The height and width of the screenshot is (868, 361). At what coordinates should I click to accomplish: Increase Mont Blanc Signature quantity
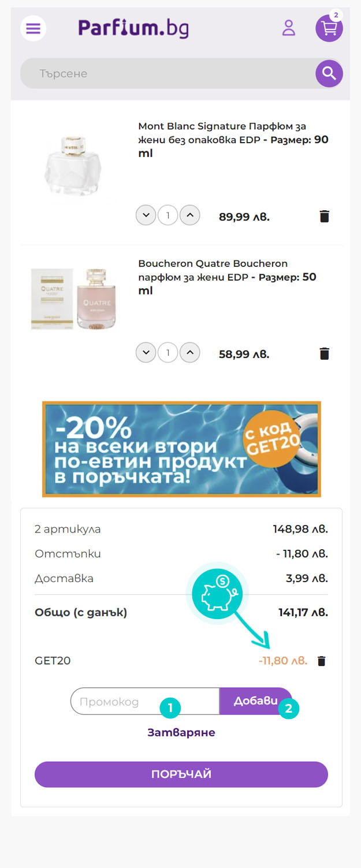(x=190, y=216)
